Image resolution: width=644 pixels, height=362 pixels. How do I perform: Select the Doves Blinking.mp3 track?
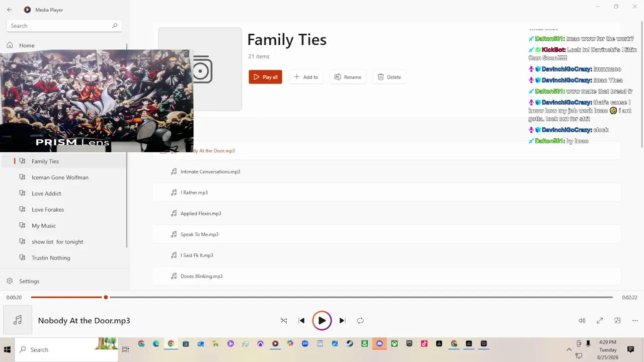pyautogui.click(x=386, y=276)
